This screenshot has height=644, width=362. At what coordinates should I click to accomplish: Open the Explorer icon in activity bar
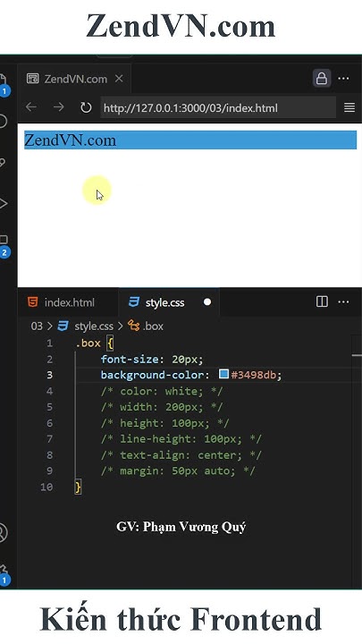click(x=4, y=82)
